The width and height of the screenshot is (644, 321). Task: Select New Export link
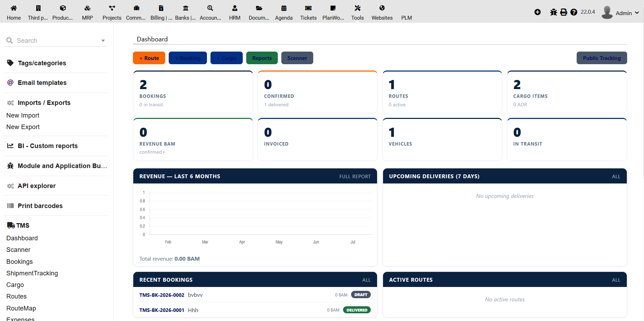pos(23,127)
